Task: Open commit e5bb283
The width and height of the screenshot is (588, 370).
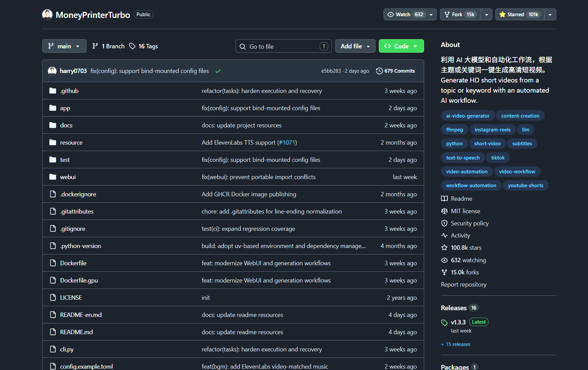Action: coord(331,71)
